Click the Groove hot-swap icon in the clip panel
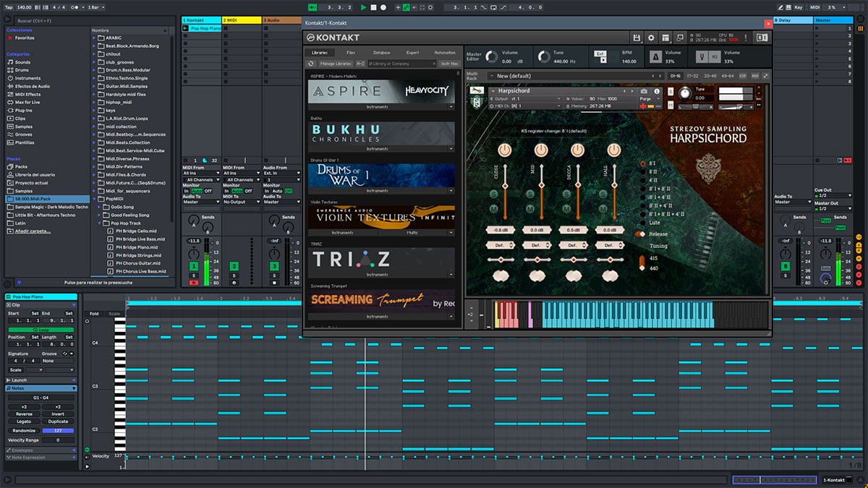Screen dimensions: 868x488 click(x=64, y=354)
